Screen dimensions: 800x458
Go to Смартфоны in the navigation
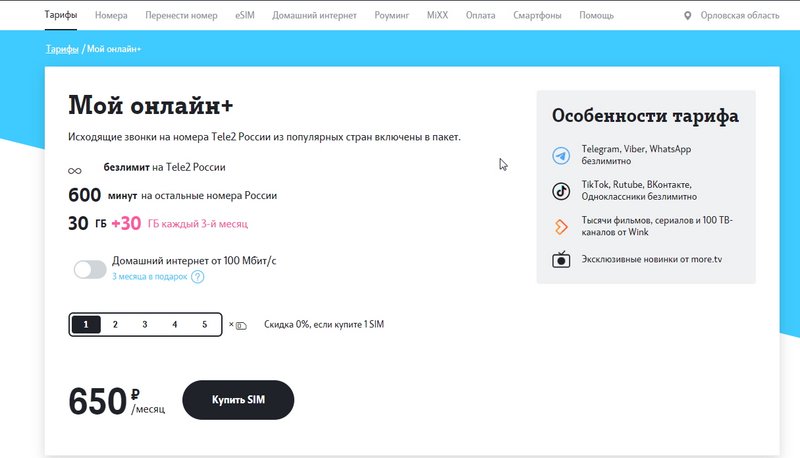(537, 15)
